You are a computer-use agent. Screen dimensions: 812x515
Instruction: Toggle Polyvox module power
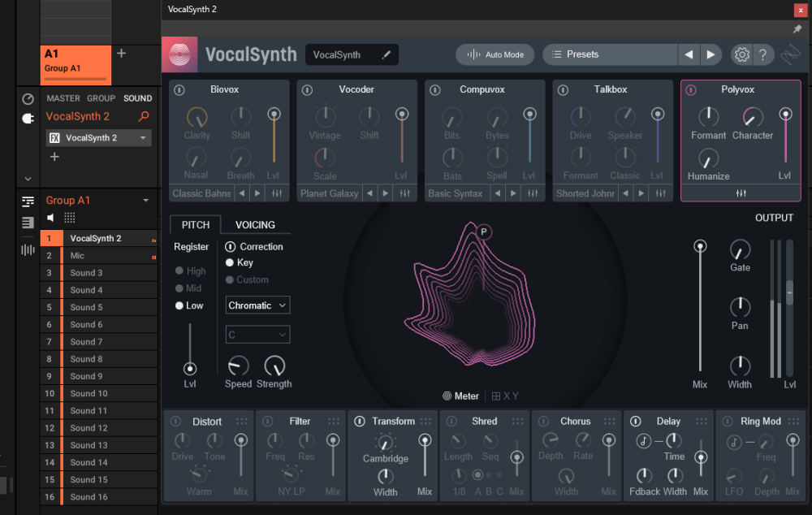691,90
